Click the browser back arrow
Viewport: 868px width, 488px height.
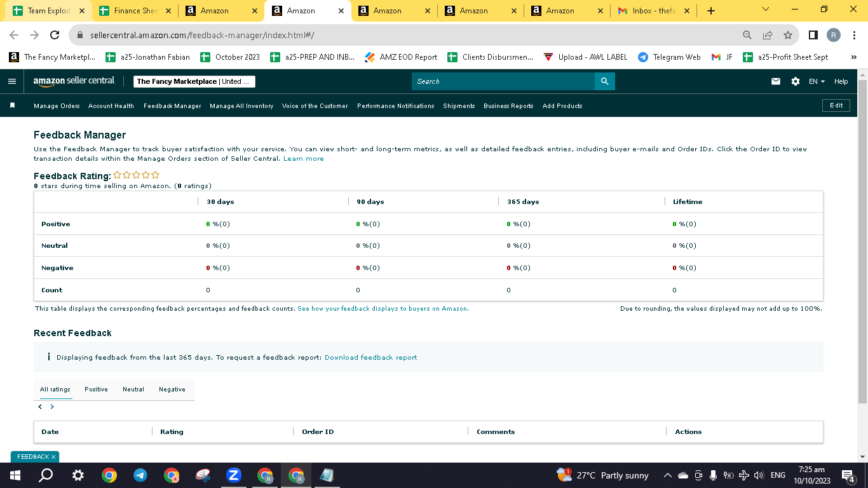[14, 35]
